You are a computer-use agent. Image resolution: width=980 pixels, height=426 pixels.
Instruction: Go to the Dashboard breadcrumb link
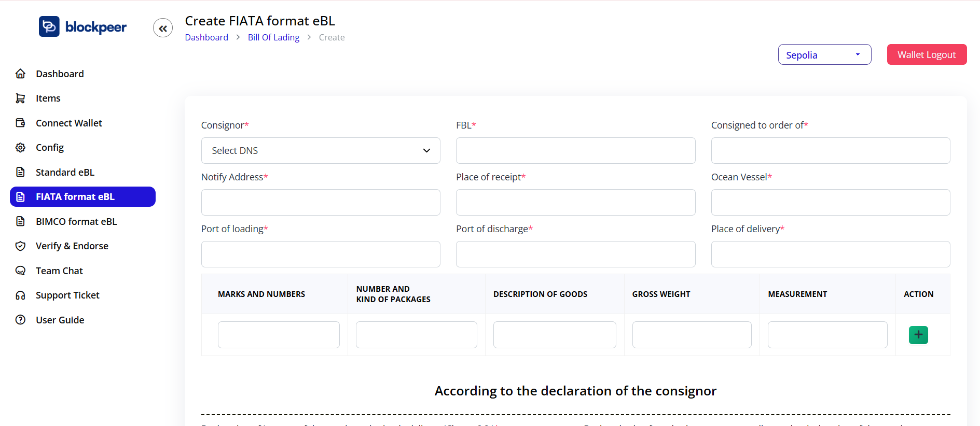click(206, 37)
